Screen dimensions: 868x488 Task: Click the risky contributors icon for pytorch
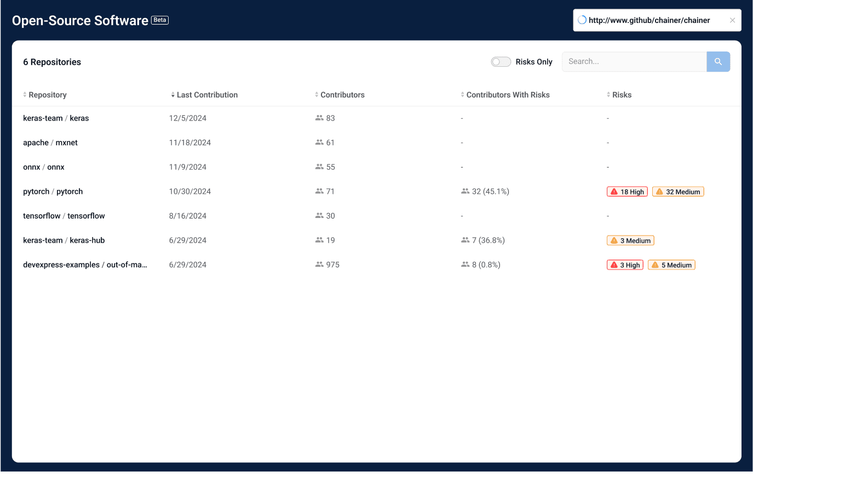click(465, 192)
